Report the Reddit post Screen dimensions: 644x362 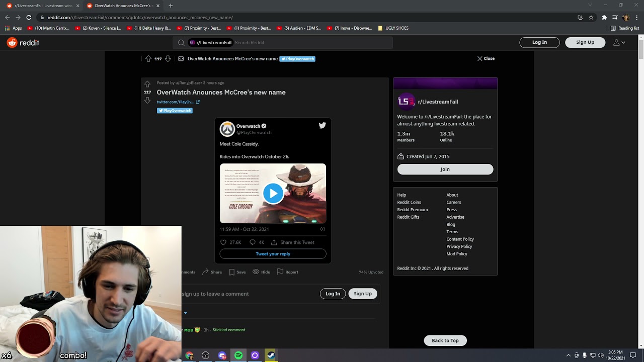point(287,272)
